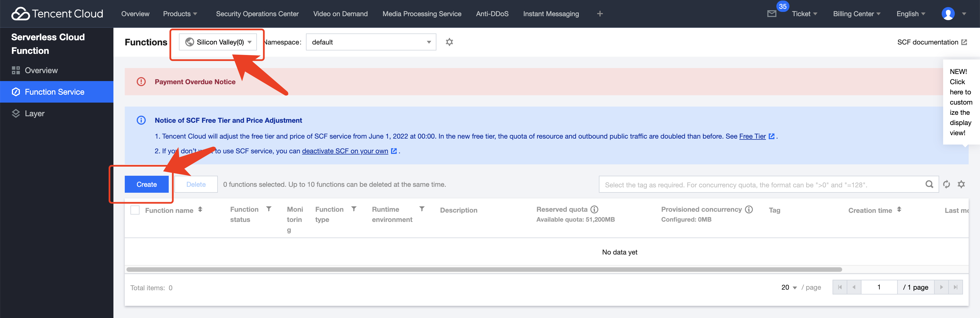Open the Ticket dropdown
Screen dimensions: 980x318
(x=804, y=14)
